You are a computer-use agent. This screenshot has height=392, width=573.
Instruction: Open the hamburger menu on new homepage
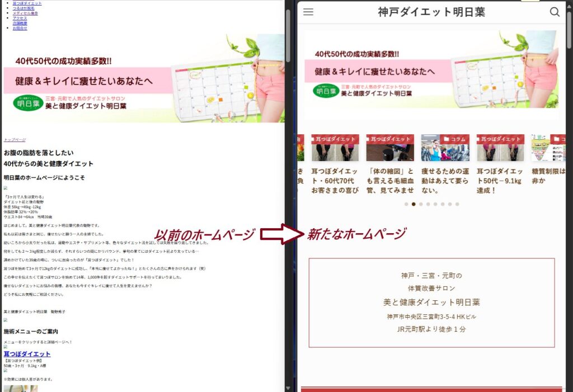(308, 12)
